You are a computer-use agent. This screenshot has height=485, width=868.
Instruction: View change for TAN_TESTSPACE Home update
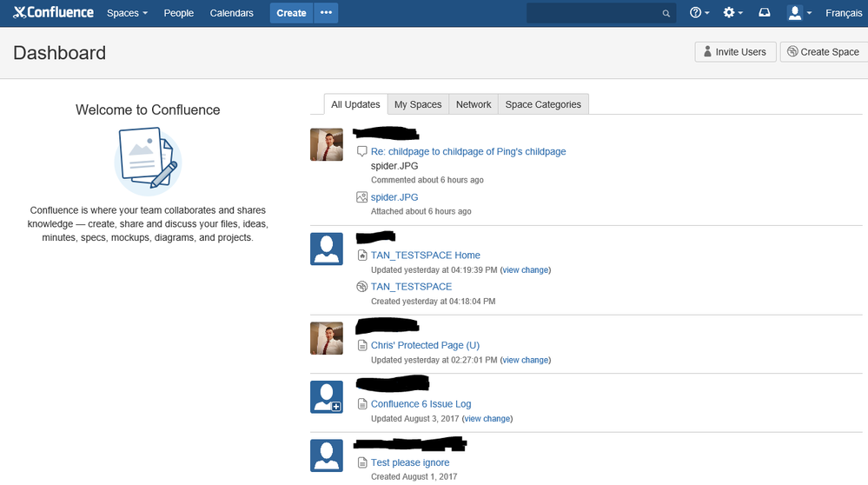click(526, 270)
